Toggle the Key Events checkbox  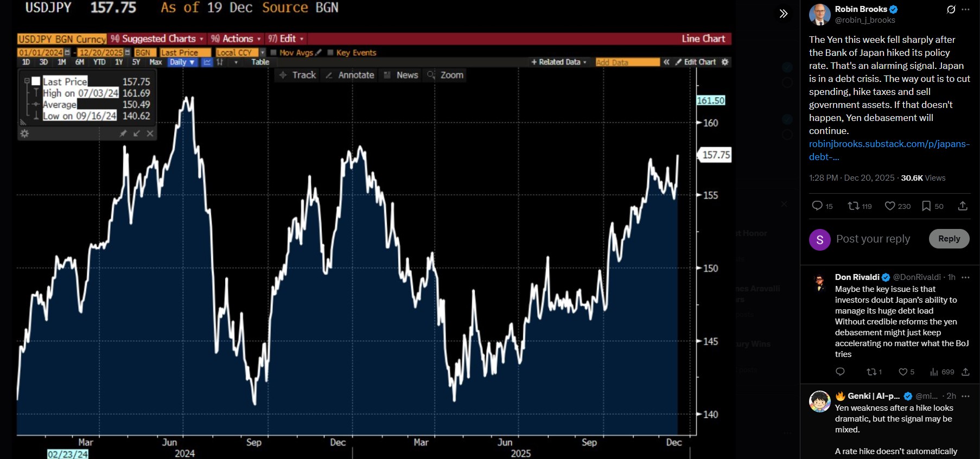[x=330, y=53]
